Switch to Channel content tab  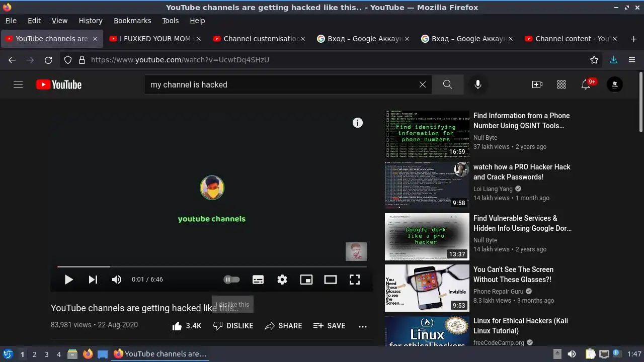coord(571,39)
